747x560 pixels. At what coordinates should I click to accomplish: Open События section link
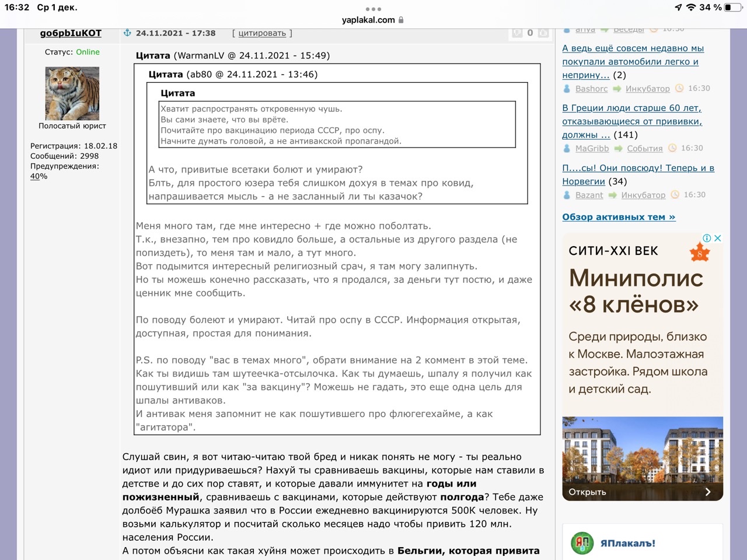645,148
